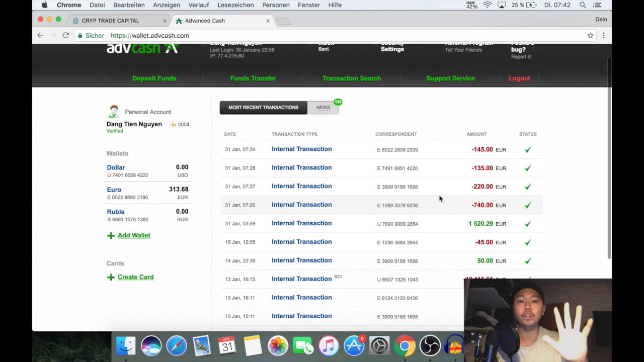Click Google Chrome in the dock

coord(405,345)
